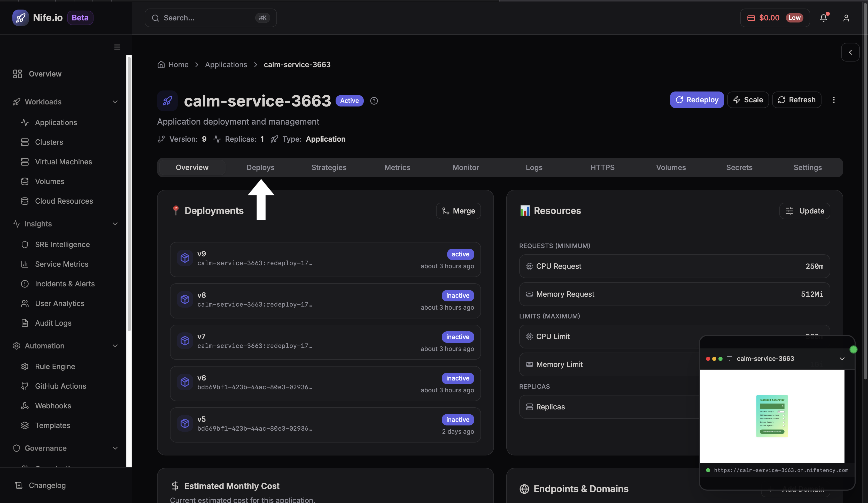Click the Home breadcrumb icon
Image resolution: width=868 pixels, height=503 pixels.
pos(161,64)
